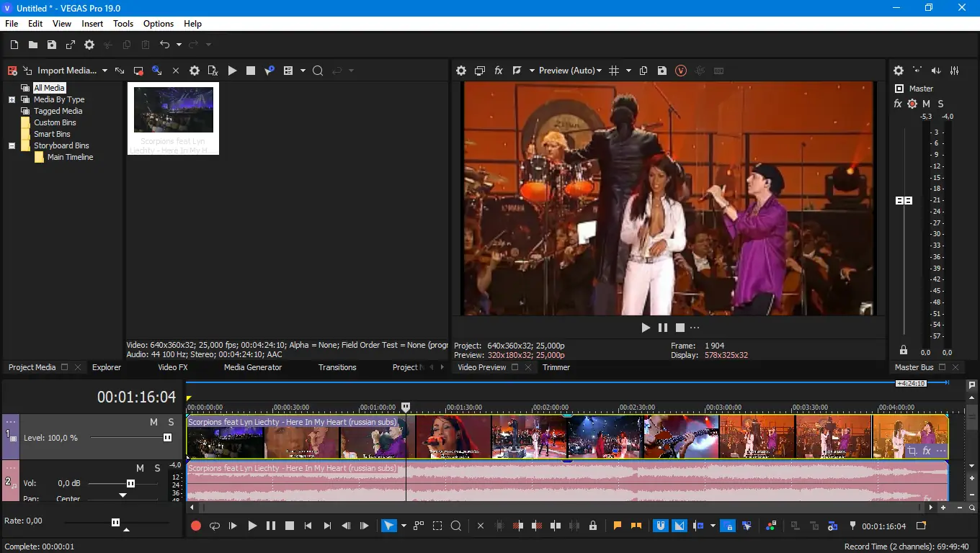
Task: Click Get Media from the Web icon
Action: pos(156,71)
